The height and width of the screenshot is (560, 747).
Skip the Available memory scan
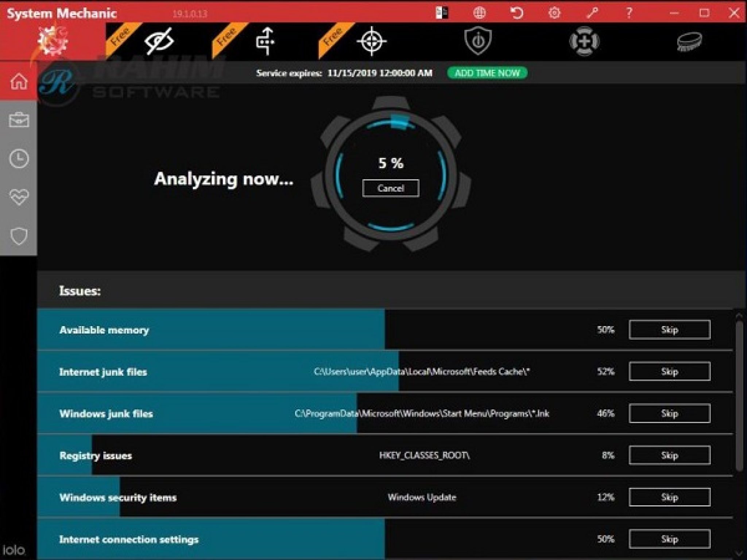[669, 330]
